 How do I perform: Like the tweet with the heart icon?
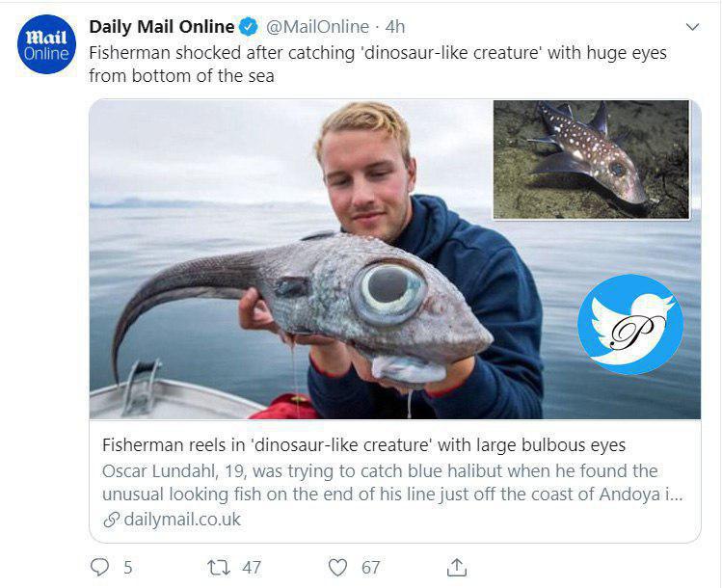(x=337, y=568)
